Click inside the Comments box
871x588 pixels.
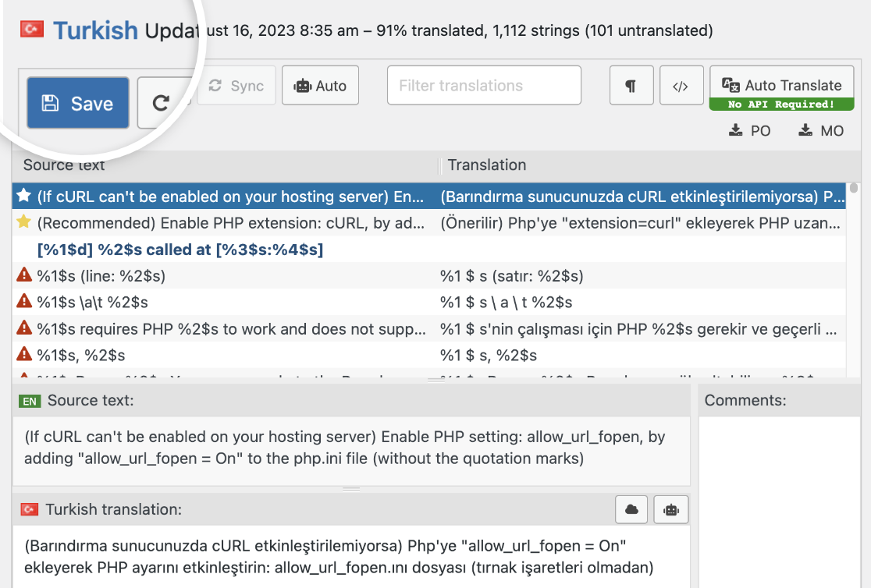point(780,502)
